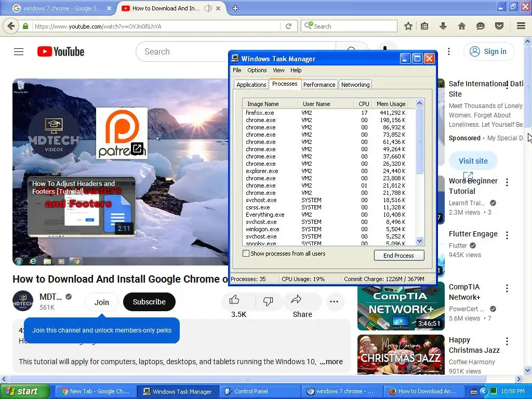Mute the YouTube tab audio icon
The width and height of the screenshot is (532, 399).
click(208, 8)
